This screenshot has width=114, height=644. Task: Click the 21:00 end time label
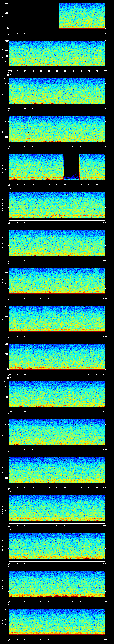[105, 639]
